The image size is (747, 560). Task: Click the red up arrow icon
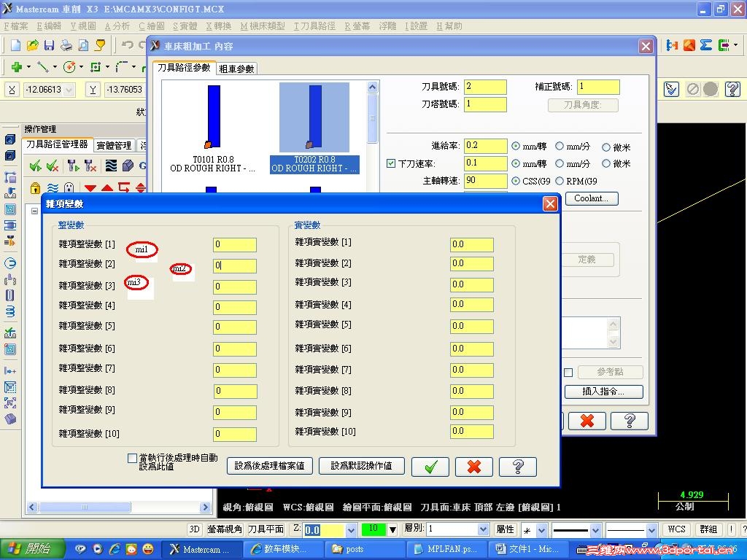[x=107, y=188]
